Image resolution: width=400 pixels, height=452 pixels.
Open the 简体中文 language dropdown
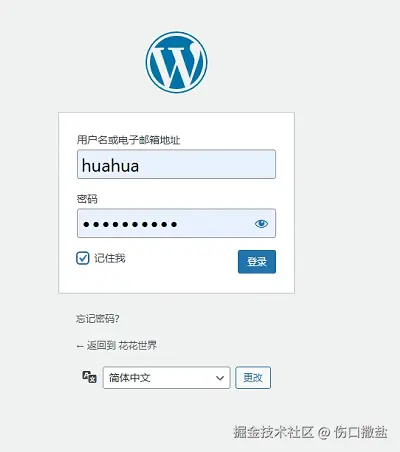pos(166,378)
